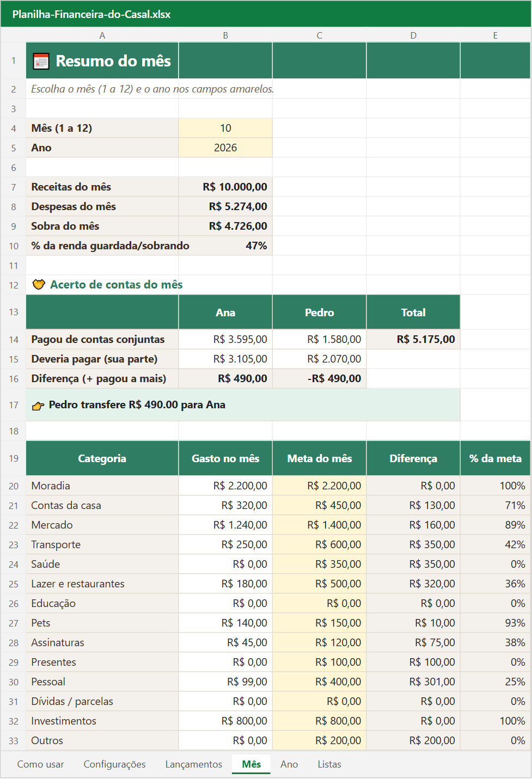Click the Assinaturas gasto R$ 45,00

[x=225, y=642]
